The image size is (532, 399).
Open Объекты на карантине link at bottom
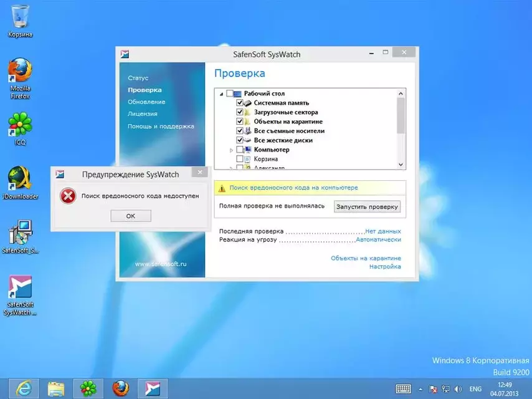366,258
